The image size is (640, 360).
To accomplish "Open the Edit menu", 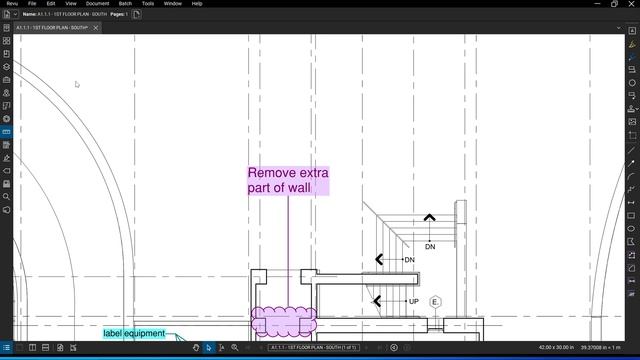I will 51,3.
